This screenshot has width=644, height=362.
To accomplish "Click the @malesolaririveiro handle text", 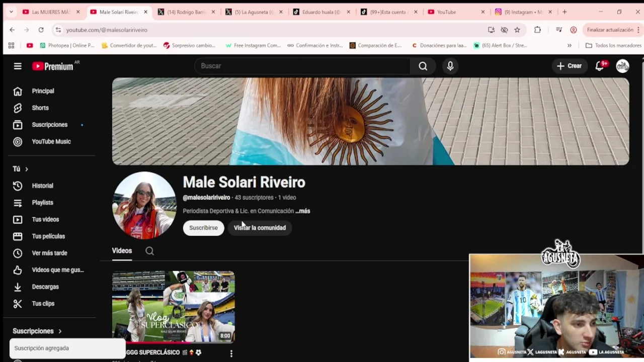I will coord(206,198).
